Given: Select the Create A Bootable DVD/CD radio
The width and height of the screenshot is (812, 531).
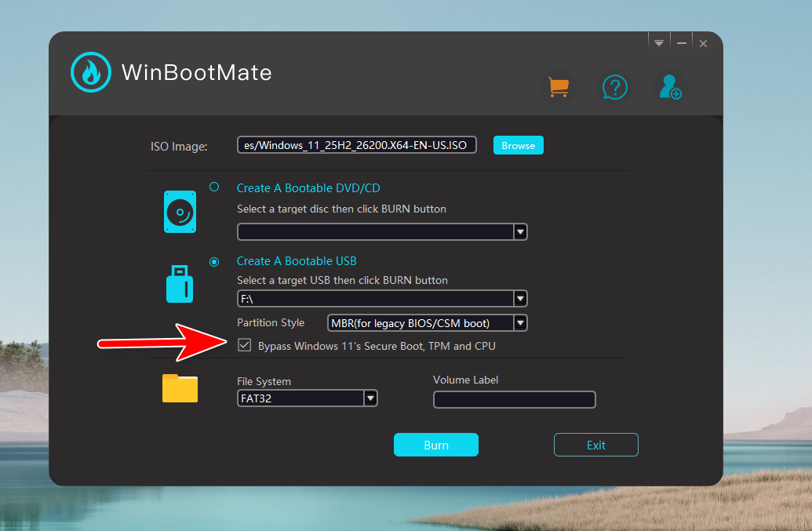Looking at the screenshot, I should pyautogui.click(x=213, y=187).
